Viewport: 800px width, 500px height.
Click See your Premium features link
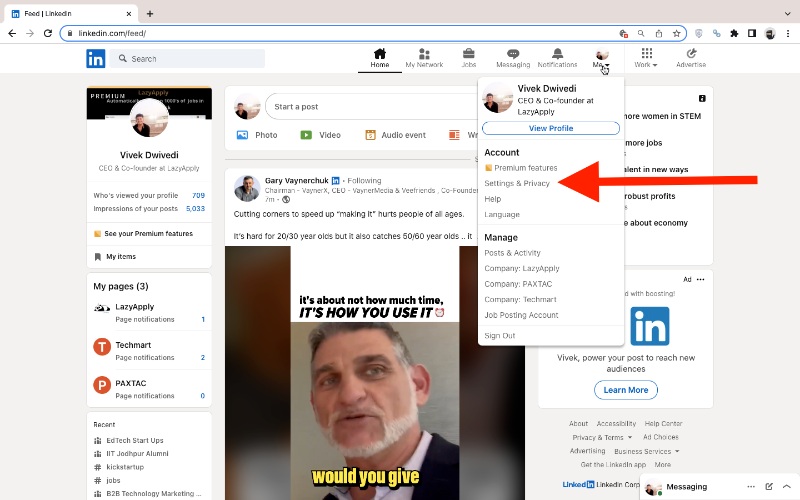(143, 234)
